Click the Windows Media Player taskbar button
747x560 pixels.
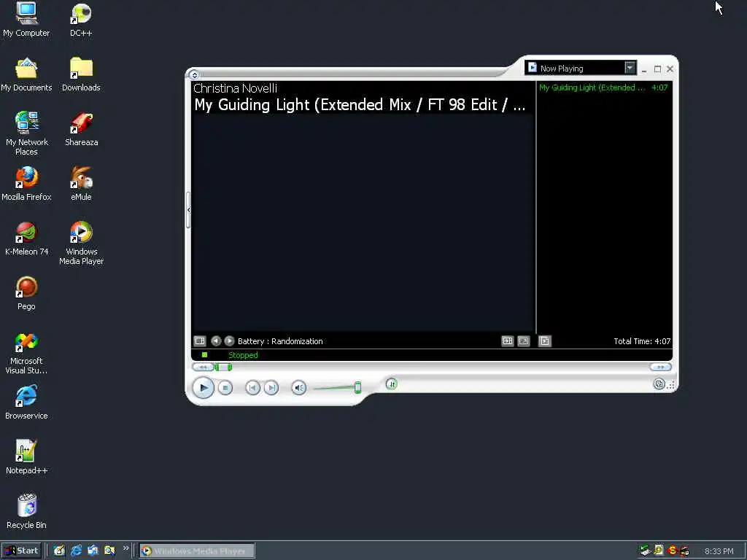tap(197, 551)
